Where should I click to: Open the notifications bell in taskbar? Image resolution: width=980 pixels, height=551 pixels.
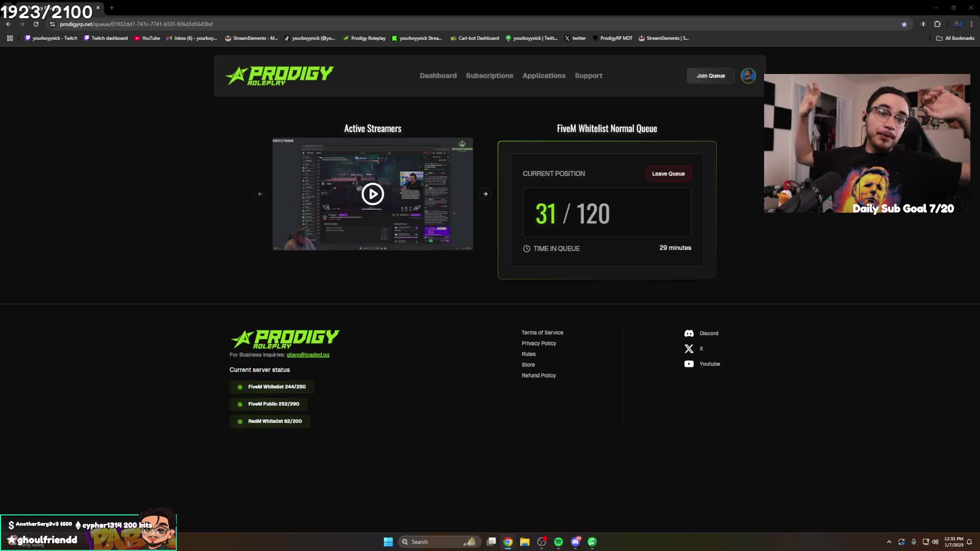coord(969,542)
